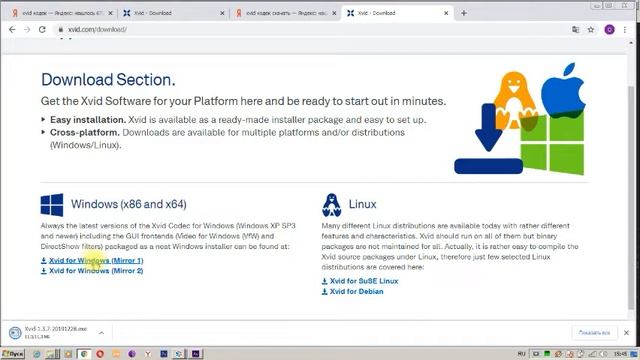Click the Linux penguin icon
Screen dimensions: 640x360
coord(331,205)
